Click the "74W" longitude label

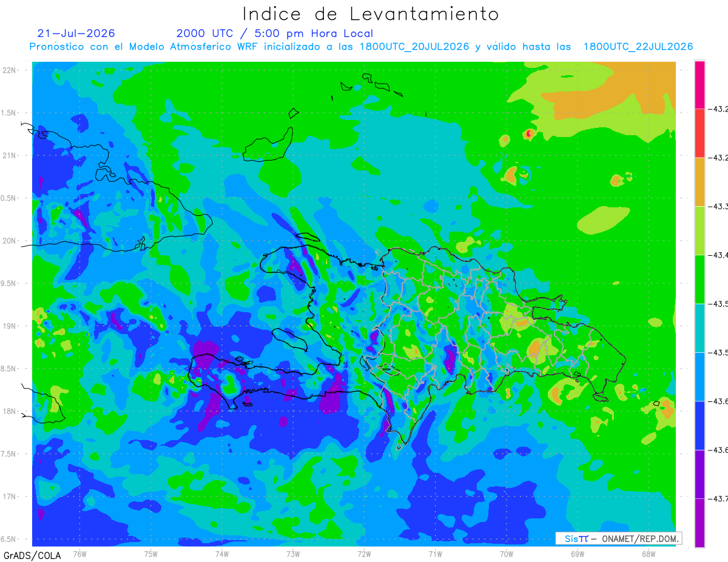click(221, 553)
